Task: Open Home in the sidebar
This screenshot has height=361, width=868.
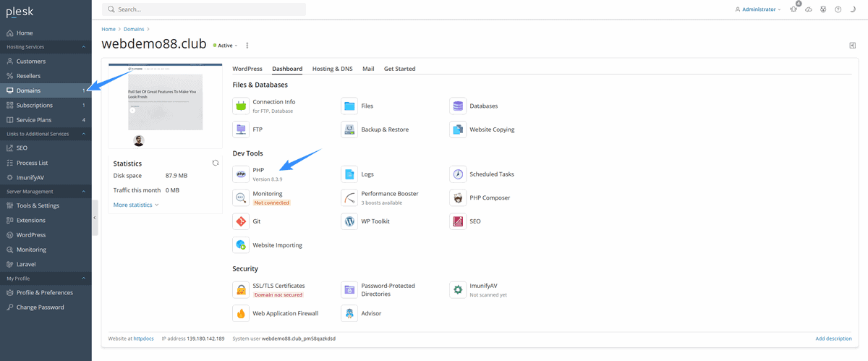Action: pos(46,33)
